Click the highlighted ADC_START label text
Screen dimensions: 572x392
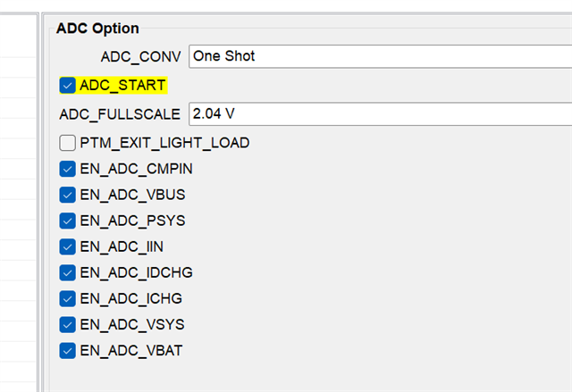tap(122, 86)
